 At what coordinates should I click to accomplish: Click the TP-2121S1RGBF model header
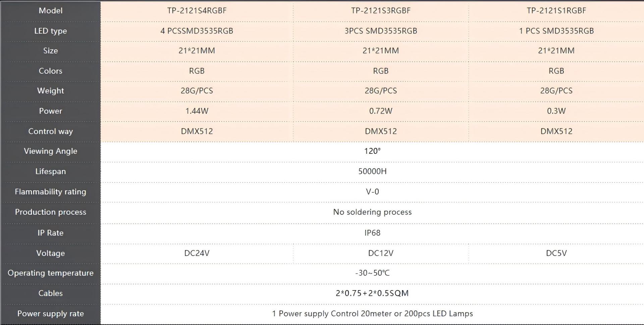pos(556,11)
